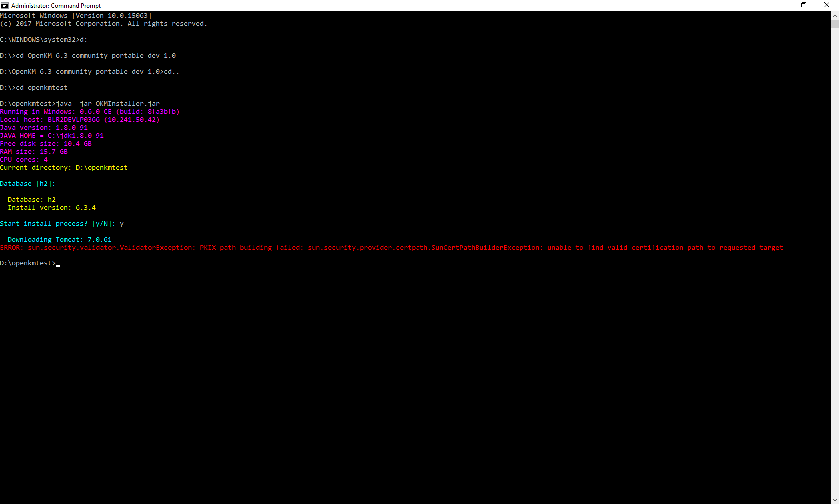Viewport: 839px width, 504px height.
Task: Click the Downloading Tomcat 7.0.61 line
Action: (55, 239)
